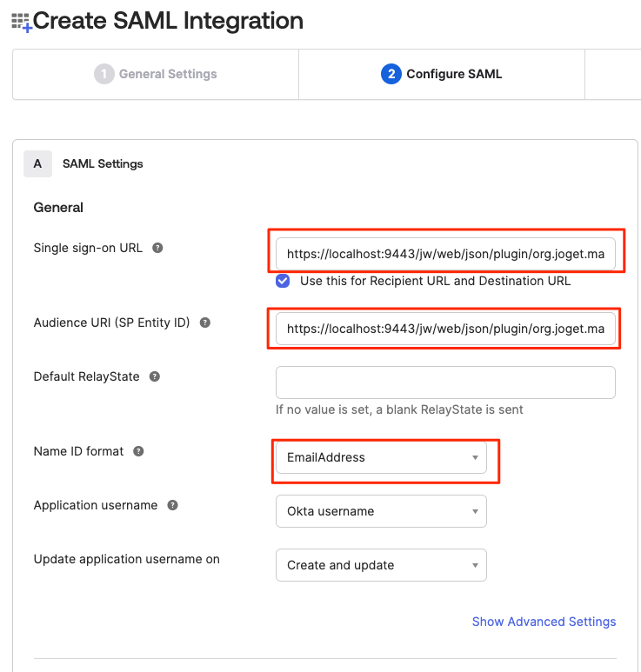Expand Update application username on dropdown
Screen dimensions: 641x672
click(381, 565)
